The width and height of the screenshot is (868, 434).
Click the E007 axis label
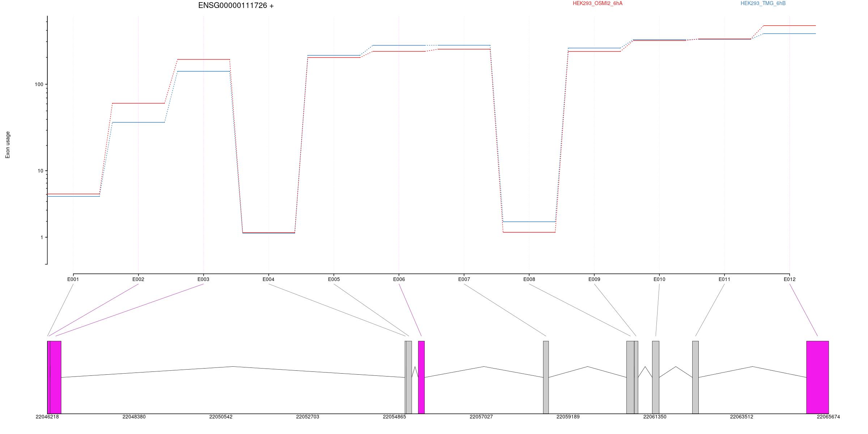pyautogui.click(x=464, y=279)
